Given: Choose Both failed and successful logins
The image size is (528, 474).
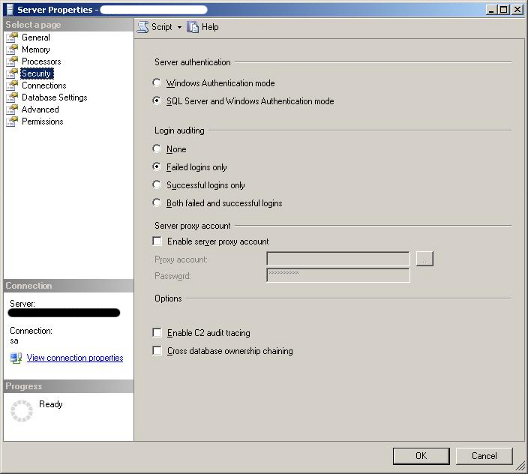Looking at the screenshot, I should [x=156, y=203].
